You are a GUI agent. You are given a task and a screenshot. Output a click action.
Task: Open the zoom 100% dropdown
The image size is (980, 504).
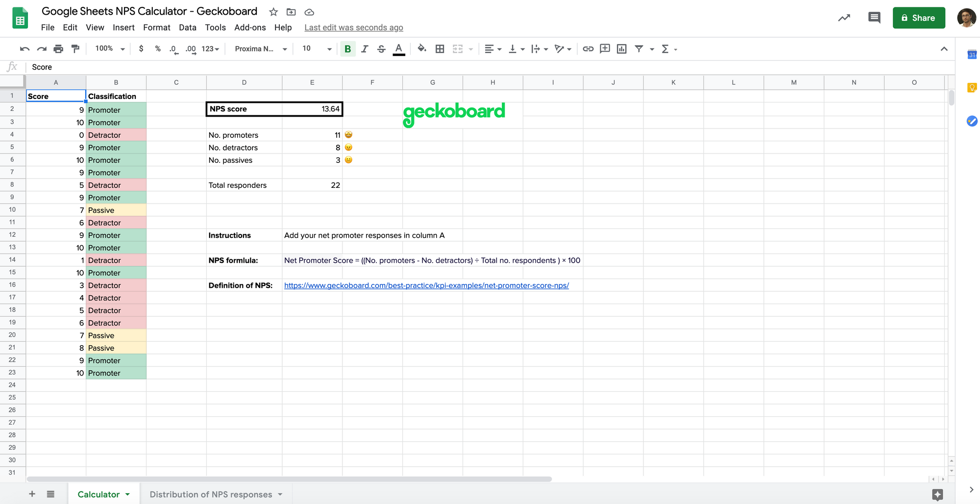(110, 49)
